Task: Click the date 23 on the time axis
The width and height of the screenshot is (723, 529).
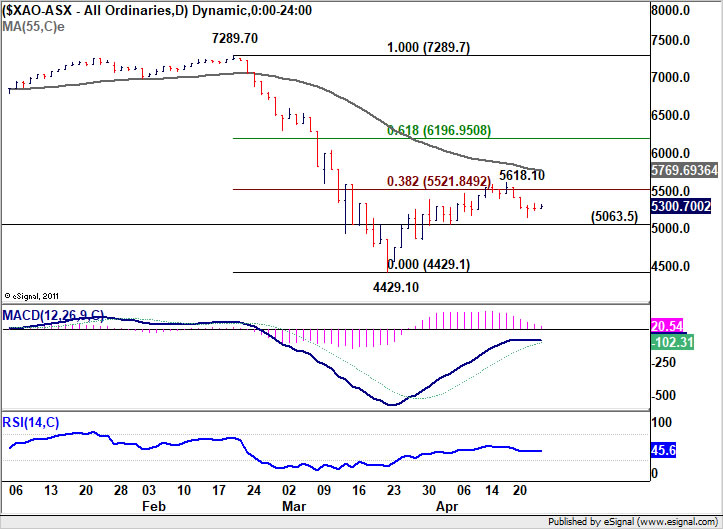Action: [393, 490]
